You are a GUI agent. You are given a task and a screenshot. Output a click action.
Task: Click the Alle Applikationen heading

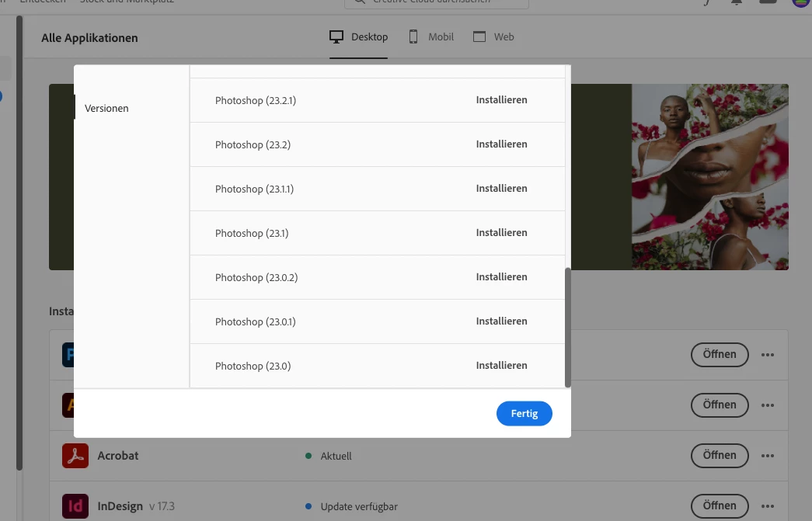click(89, 38)
